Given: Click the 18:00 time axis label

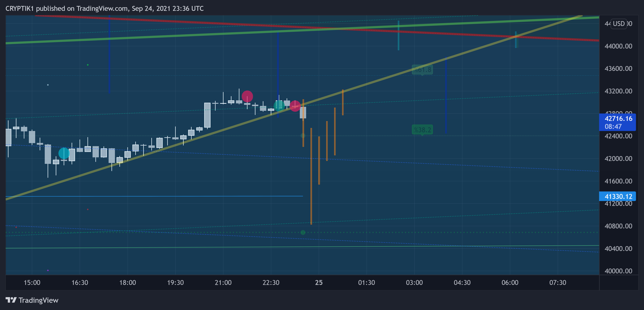Looking at the screenshot, I should (128, 283).
